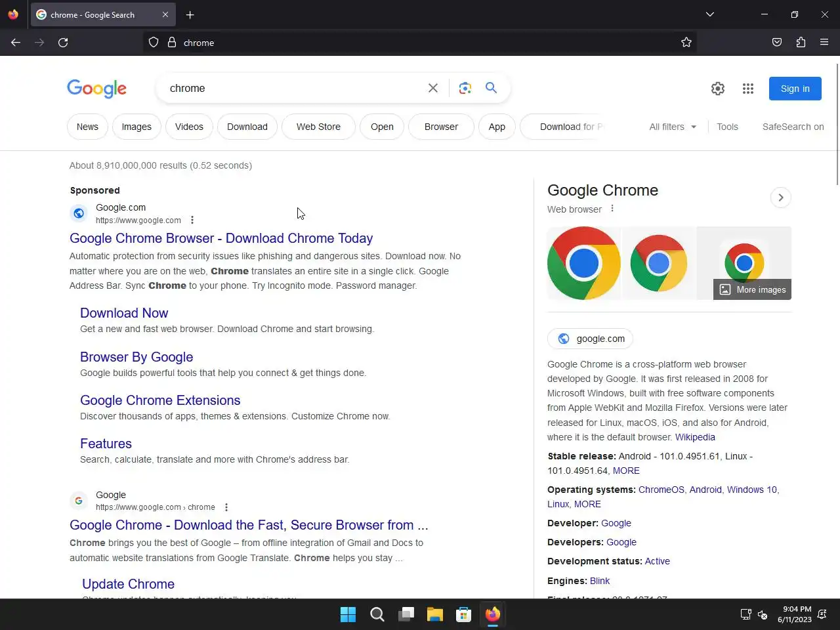Click the site security padlock icon
This screenshot has width=840, height=630.
click(x=172, y=43)
